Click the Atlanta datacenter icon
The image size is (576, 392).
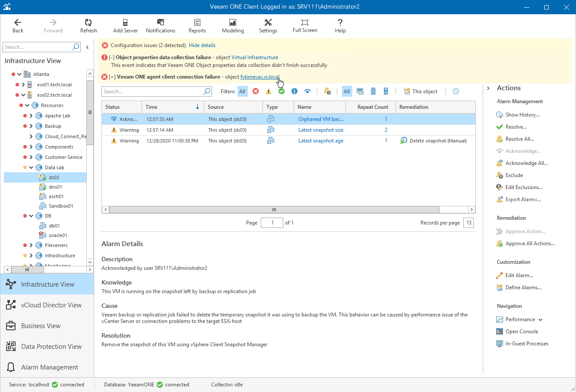point(27,74)
